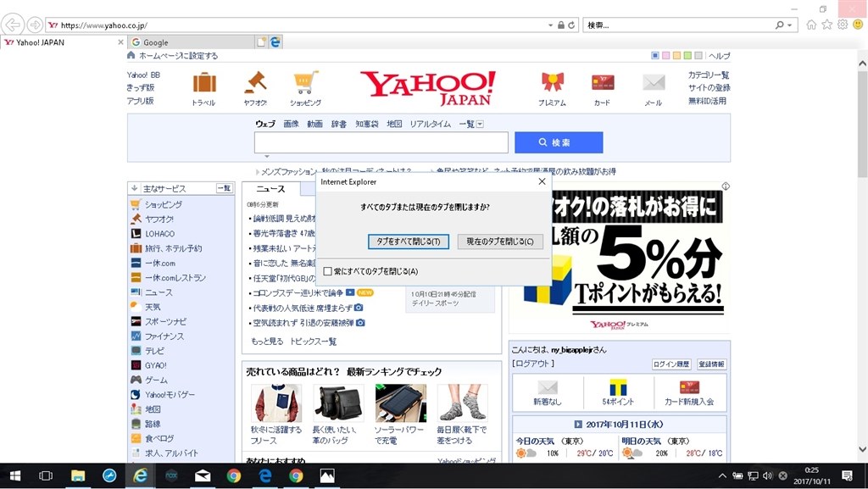Image resolution: width=868 pixels, height=489 pixels.
Task: Click into Yahoo search input field
Action: pos(381,142)
